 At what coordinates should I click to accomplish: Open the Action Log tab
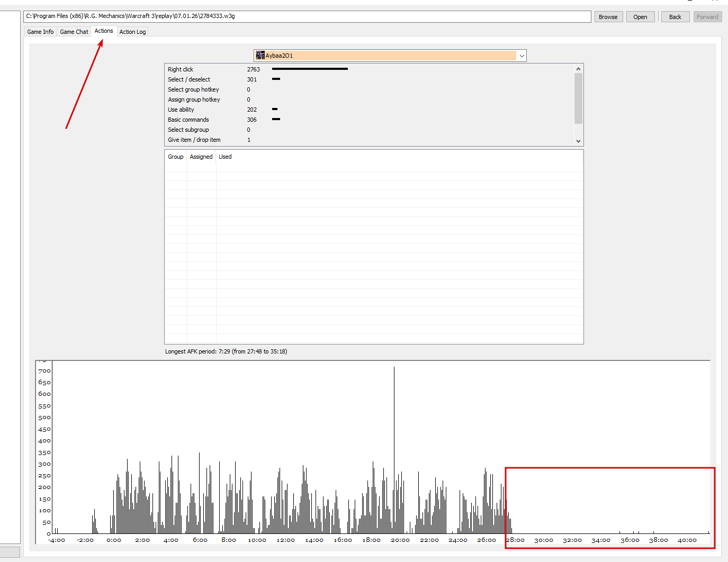point(132,32)
